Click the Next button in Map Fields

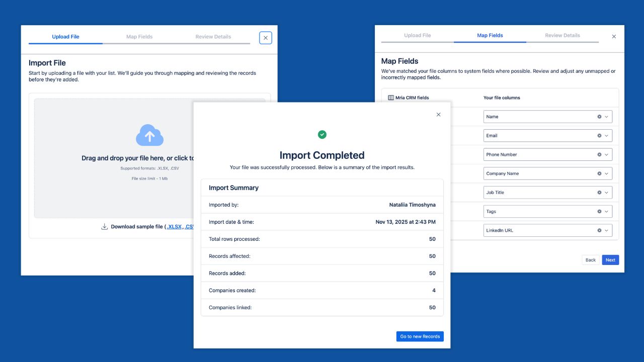(610, 260)
